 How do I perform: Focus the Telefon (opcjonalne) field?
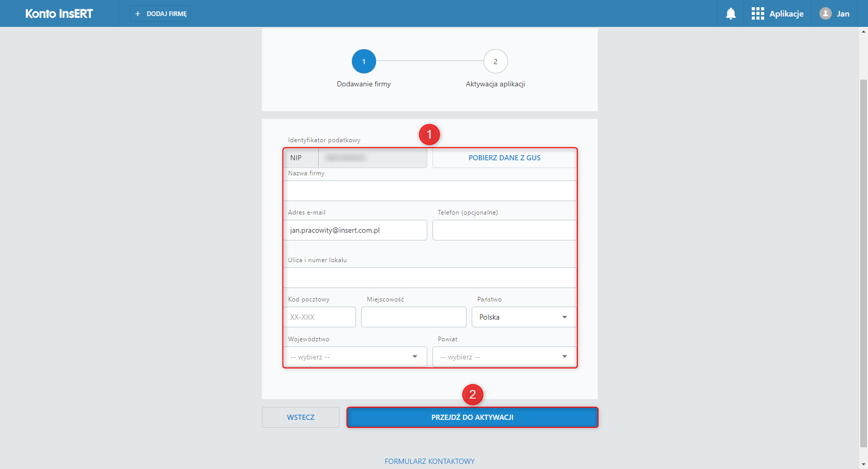(504, 230)
